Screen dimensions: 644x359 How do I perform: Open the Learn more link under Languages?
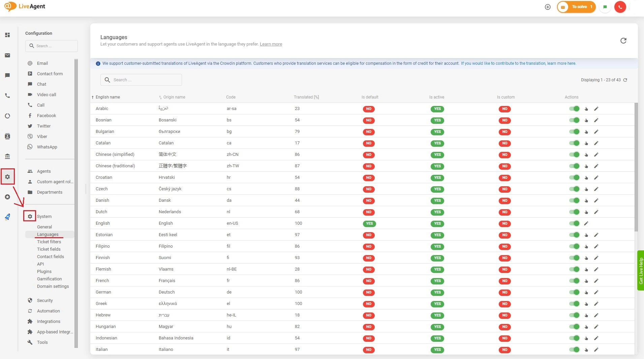(271, 44)
